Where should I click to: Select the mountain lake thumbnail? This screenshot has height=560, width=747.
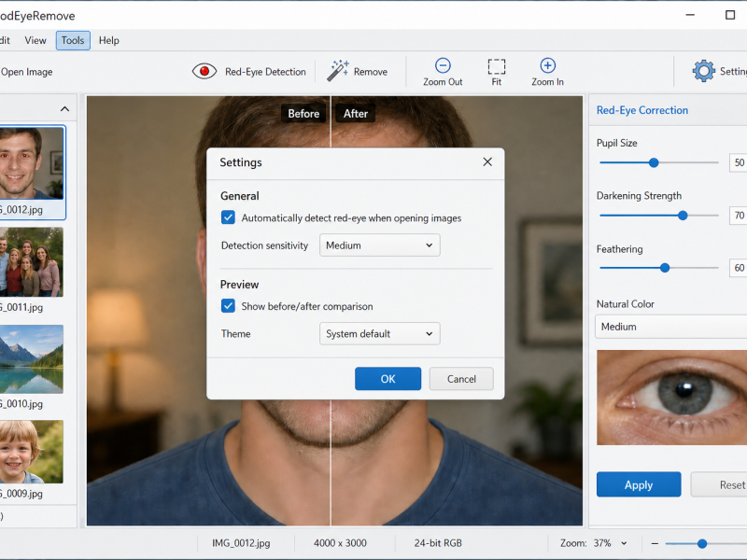coord(31,359)
